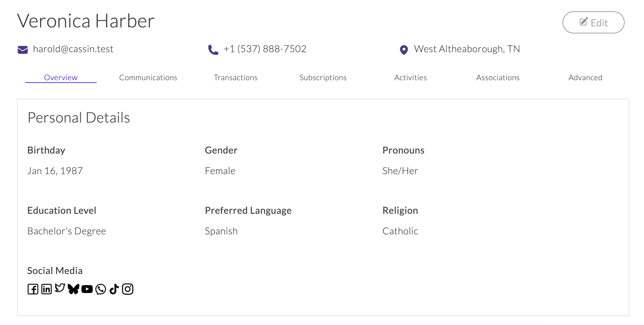Click the harold@cassin.test email address
The width and height of the screenshot is (644, 325).
coord(73,49)
